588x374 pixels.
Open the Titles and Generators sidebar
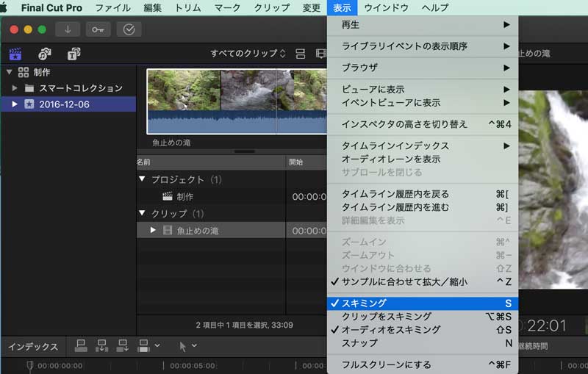pyautogui.click(x=73, y=54)
